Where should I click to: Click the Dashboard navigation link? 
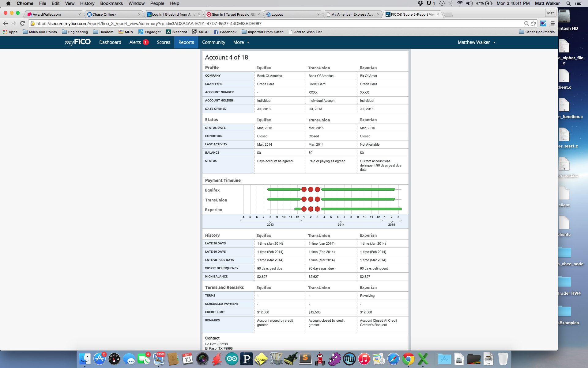point(110,42)
